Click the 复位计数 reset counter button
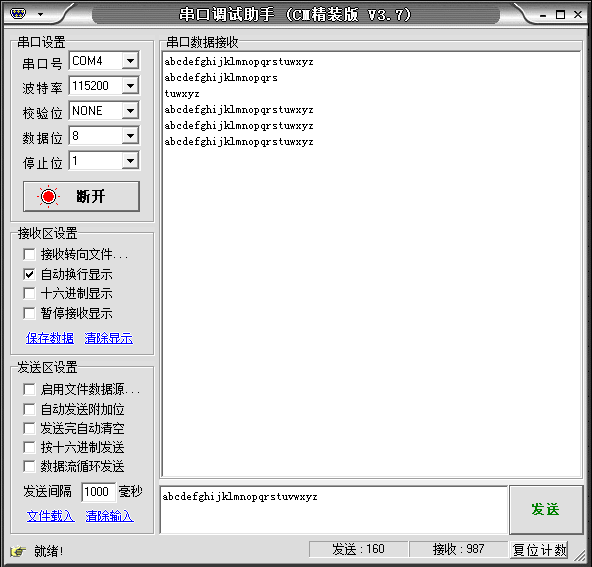The width and height of the screenshot is (592, 567). point(539,550)
